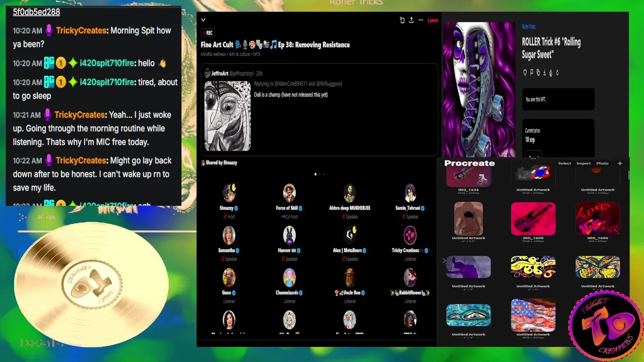Open listener Gunn's avatar
This screenshot has width=644, height=362.
point(229,278)
